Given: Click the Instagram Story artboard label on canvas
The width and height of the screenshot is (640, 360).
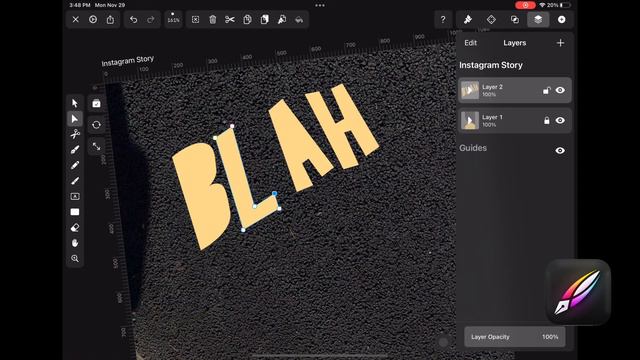Looking at the screenshot, I should click(128, 61).
